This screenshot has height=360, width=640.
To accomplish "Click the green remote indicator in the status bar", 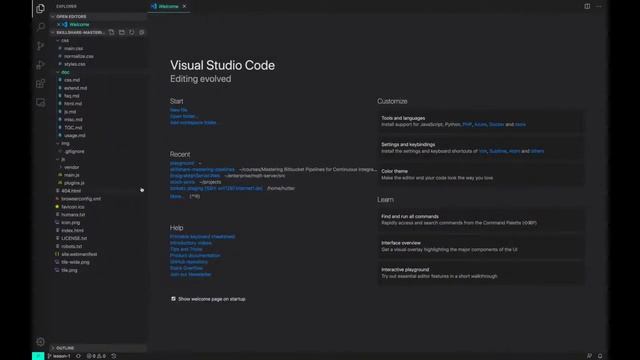I will (38, 356).
